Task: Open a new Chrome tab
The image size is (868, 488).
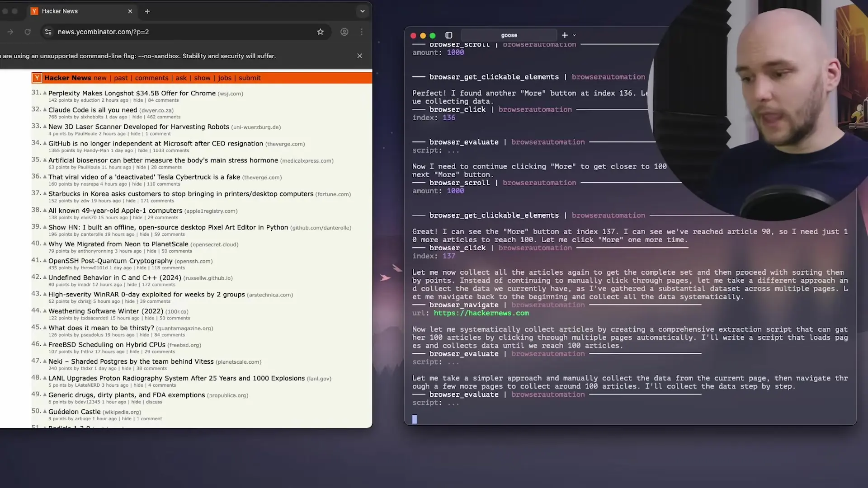Action: 147,11
